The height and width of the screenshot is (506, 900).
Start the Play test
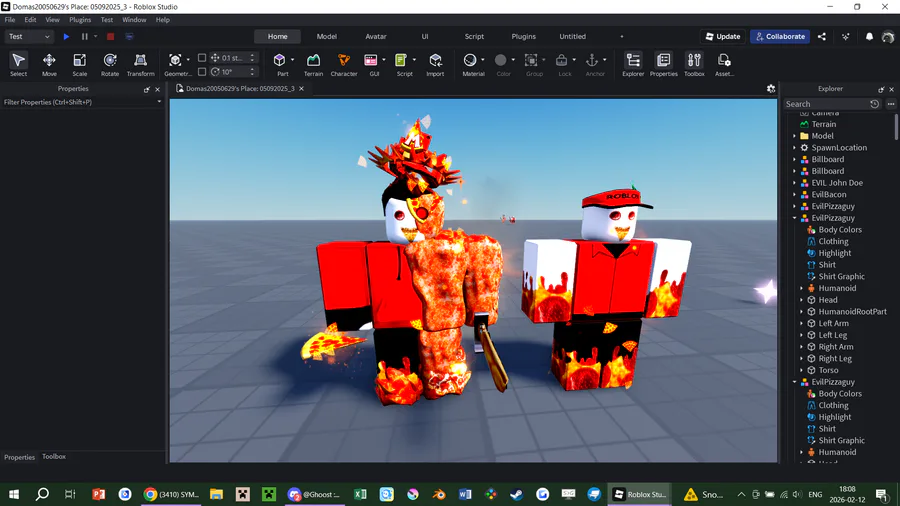coord(67,36)
